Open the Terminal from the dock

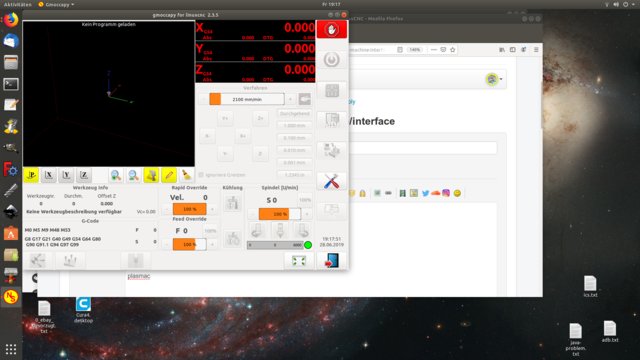pyautogui.click(x=11, y=84)
